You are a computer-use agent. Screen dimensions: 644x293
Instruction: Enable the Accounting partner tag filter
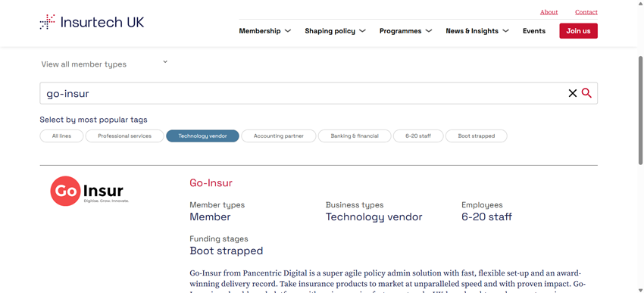(x=279, y=136)
